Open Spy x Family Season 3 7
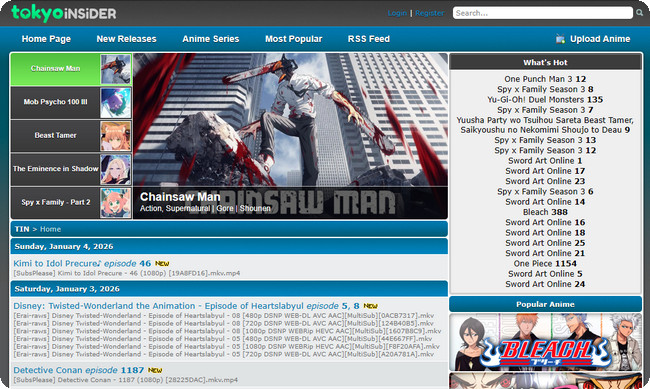650x389 pixels. point(545,110)
